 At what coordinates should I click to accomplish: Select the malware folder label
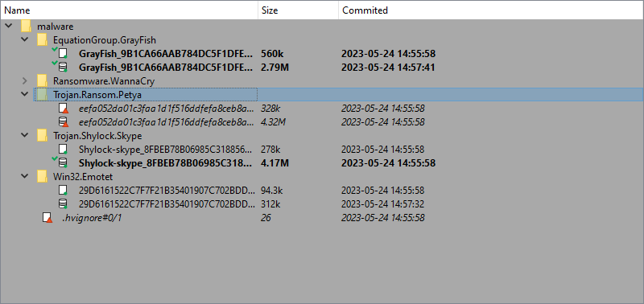coord(55,27)
